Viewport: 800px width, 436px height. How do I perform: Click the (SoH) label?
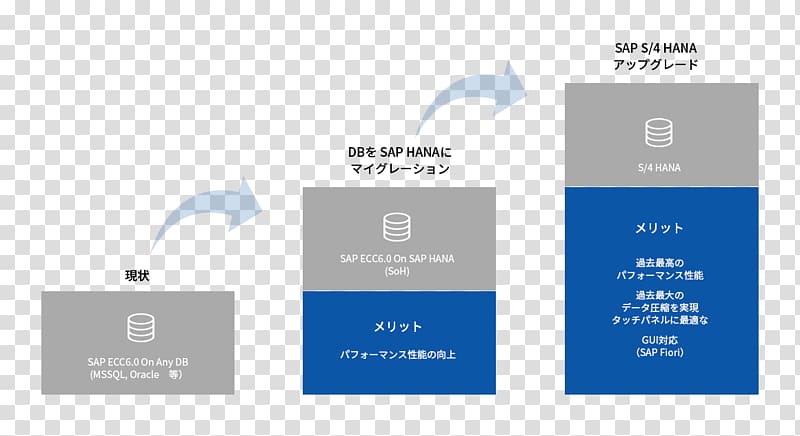click(x=397, y=271)
